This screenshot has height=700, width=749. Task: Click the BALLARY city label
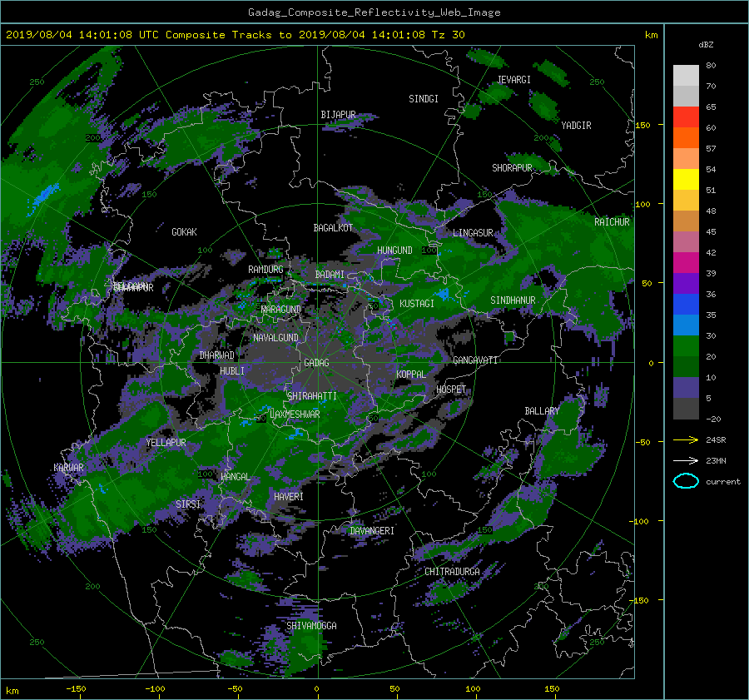point(542,411)
